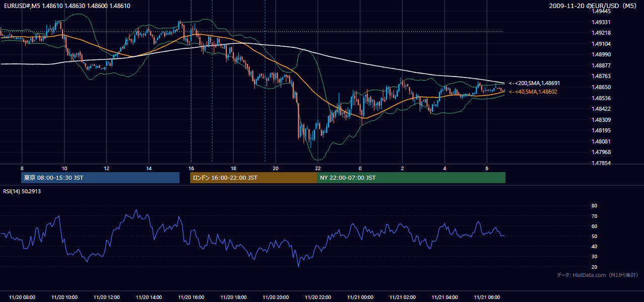Click hour label 8 under the price chart
644x302 pixels.
22,168
